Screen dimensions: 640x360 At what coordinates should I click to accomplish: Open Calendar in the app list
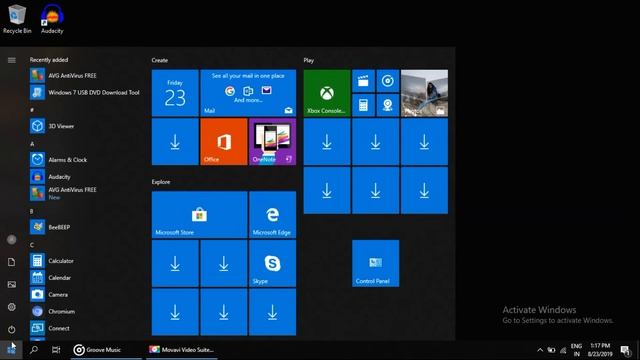[84, 278]
